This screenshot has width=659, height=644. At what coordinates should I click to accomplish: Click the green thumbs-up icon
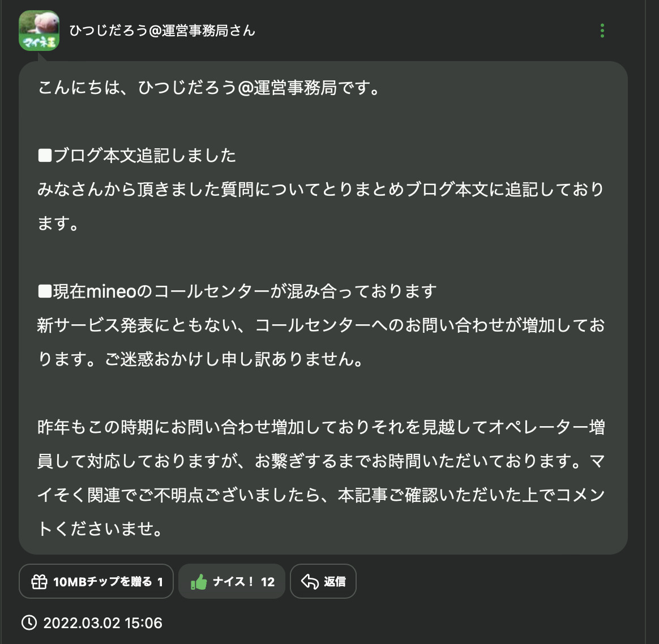pyautogui.click(x=199, y=582)
